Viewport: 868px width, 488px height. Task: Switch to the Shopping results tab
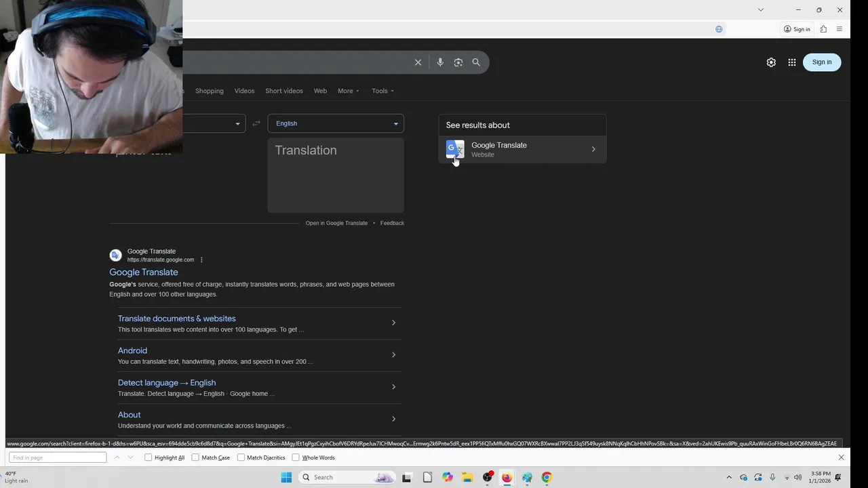pyautogui.click(x=209, y=91)
